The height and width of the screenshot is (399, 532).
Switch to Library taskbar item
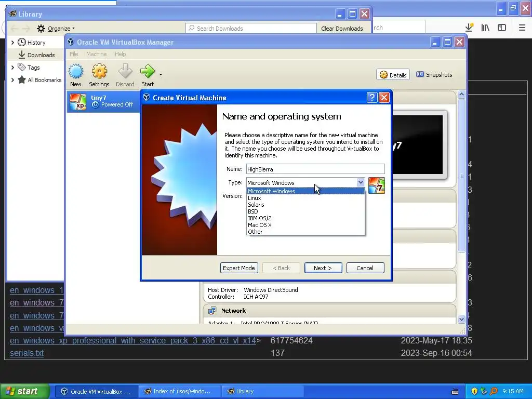[263, 392]
